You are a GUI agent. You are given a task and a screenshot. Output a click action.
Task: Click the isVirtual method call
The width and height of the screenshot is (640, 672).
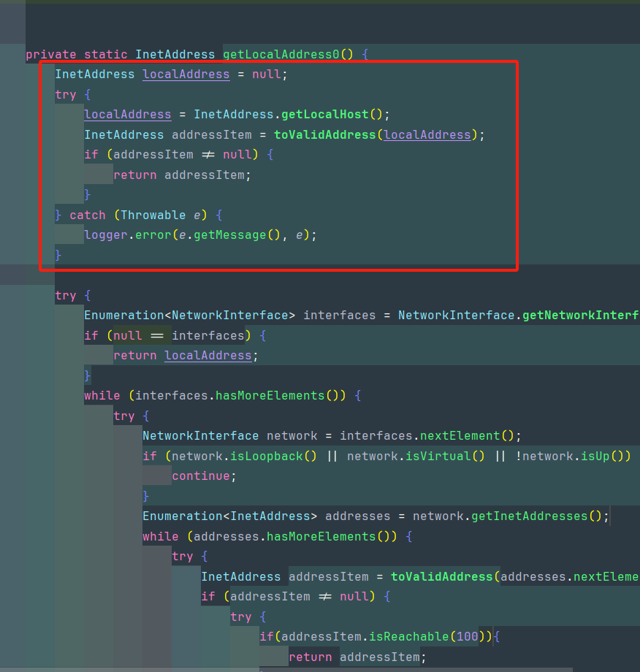[438, 456]
